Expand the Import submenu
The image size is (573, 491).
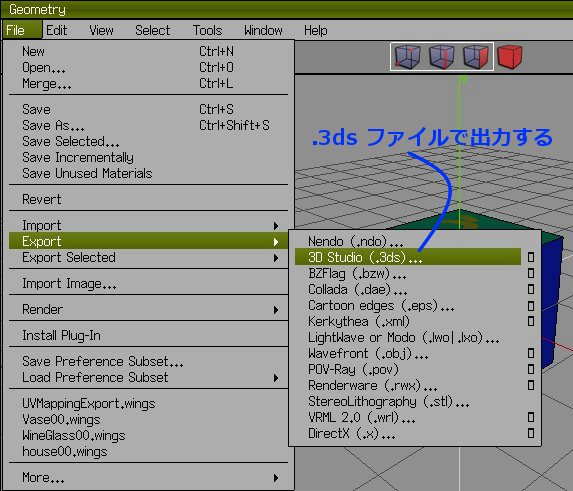[x=148, y=225]
